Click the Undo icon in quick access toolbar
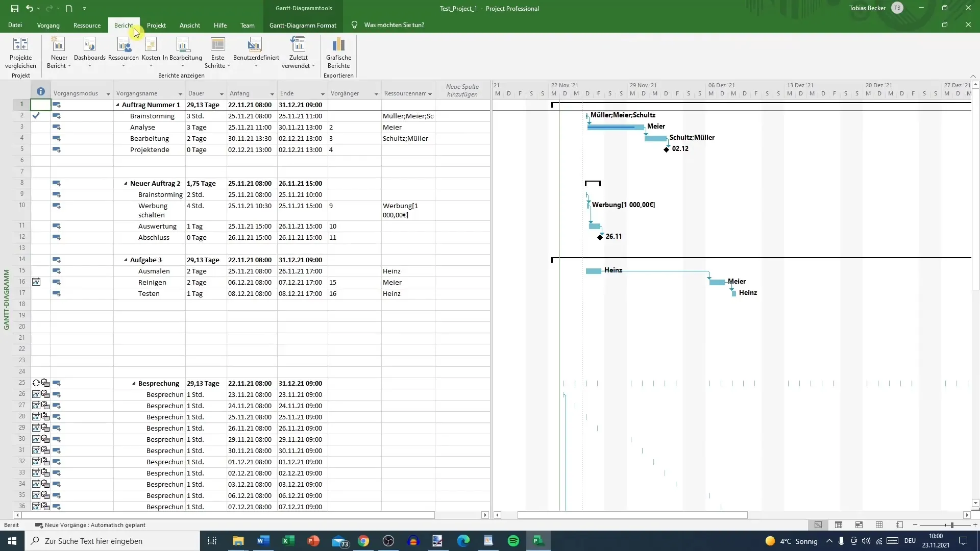980x551 pixels. tap(30, 8)
